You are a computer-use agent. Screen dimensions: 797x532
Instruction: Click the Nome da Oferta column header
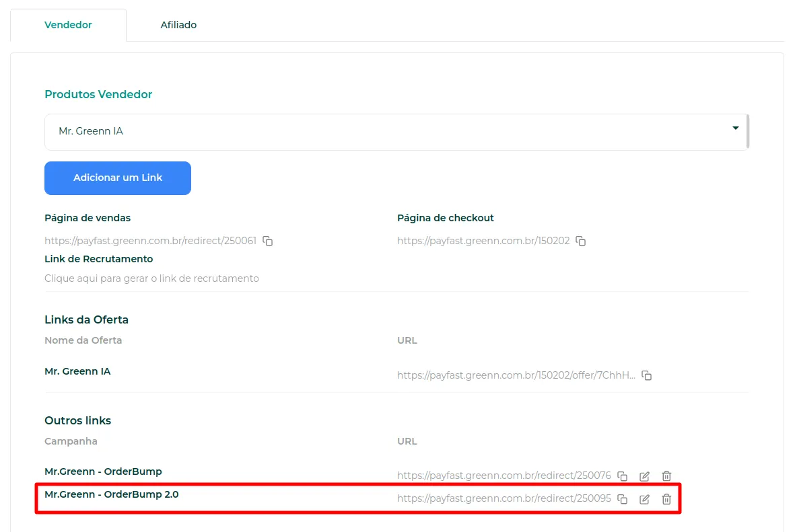click(83, 340)
